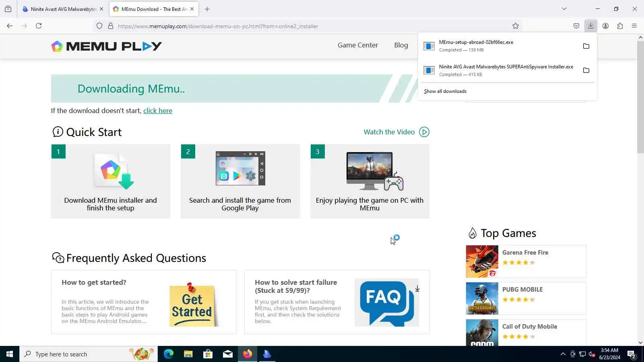The height and width of the screenshot is (362, 644).
Task: Reload the current page
Action: [x=39, y=26]
